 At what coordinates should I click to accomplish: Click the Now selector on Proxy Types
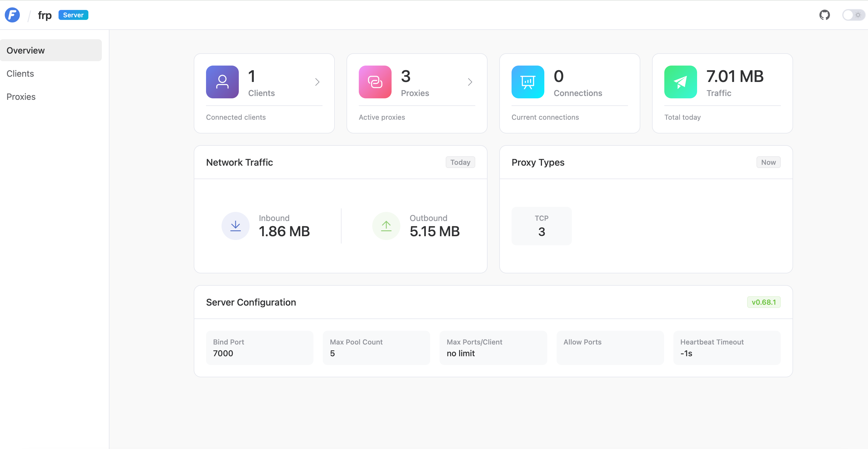coord(768,162)
